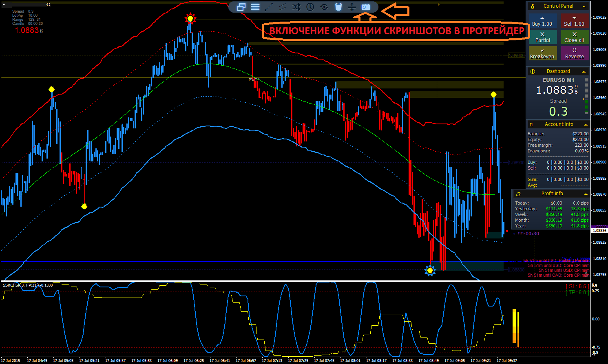
Task: Click the Spread value 0.3 in the Dashboard
Action: pos(558,111)
